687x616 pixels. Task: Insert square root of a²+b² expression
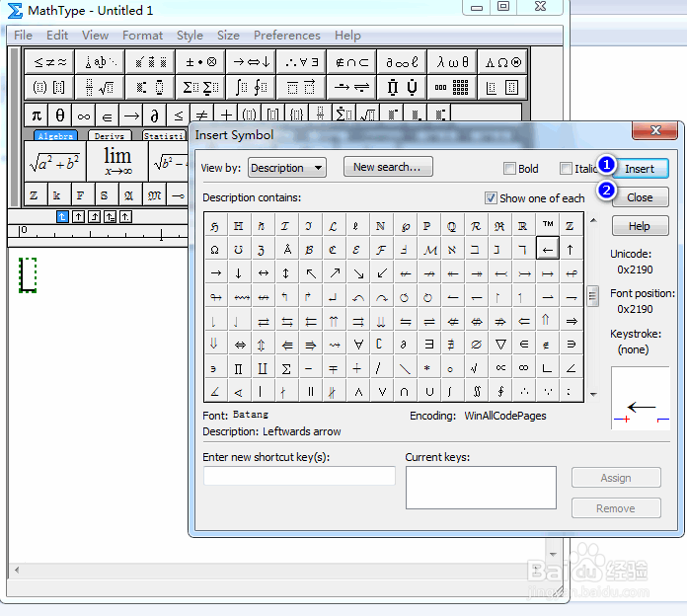(x=54, y=161)
